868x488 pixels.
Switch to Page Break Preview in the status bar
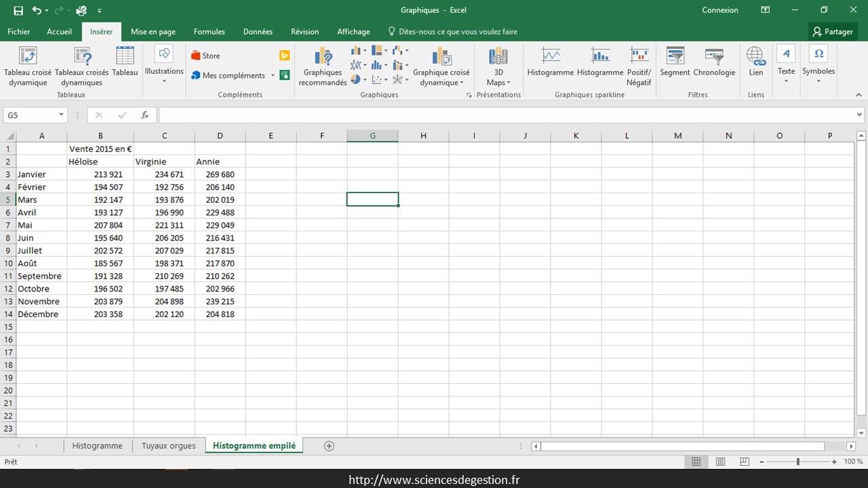click(744, 462)
